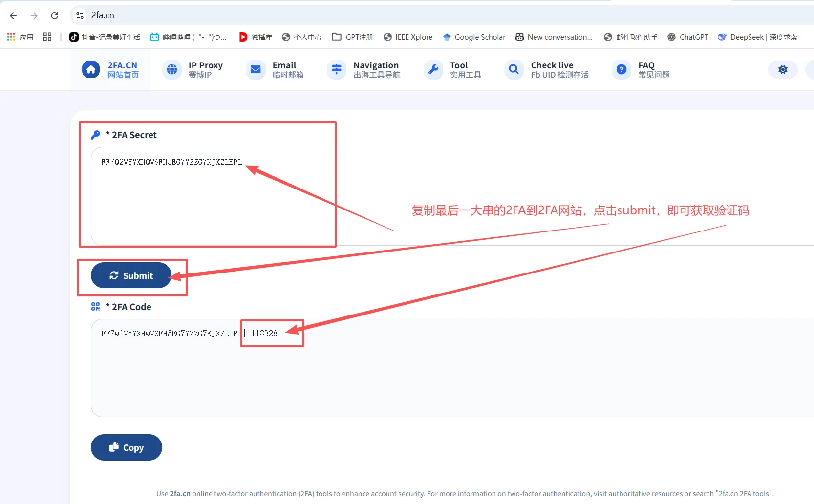The width and height of the screenshot is (814, 504).
Task: Expand the GPT注册 bookmark folder
Action: pyautogui.click(x=352, y=37)
